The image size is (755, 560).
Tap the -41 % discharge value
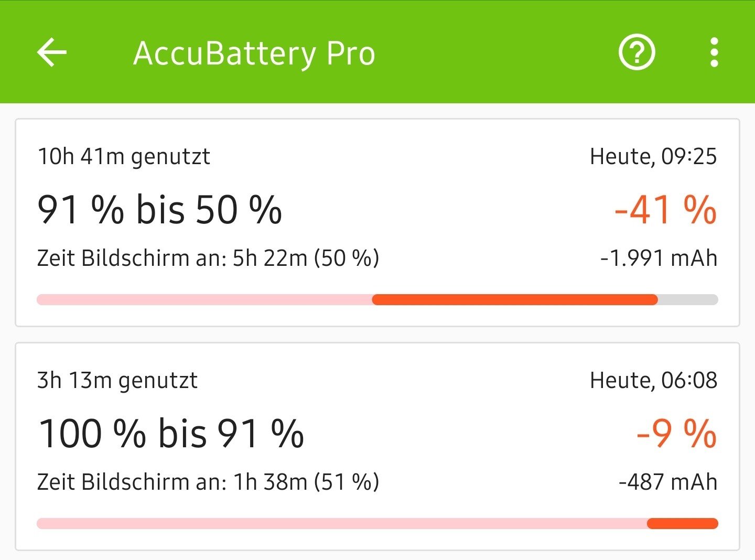click(x=665, y=210)
